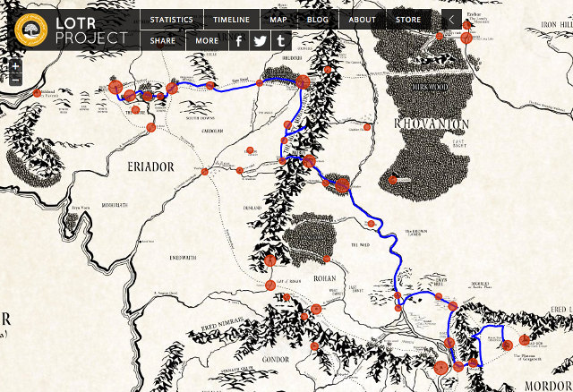Zoom in the map with plus button
573x392 pixels.
[x=15, y=66]
